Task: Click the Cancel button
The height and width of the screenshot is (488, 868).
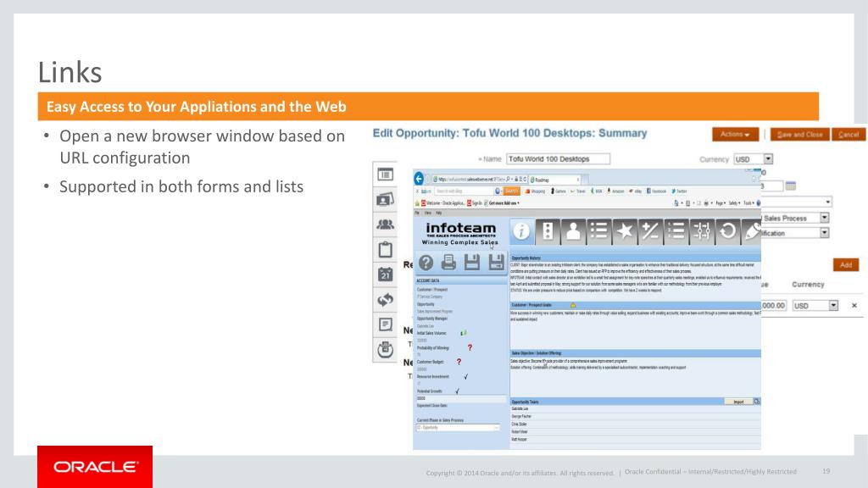Action: pos(848,135)
